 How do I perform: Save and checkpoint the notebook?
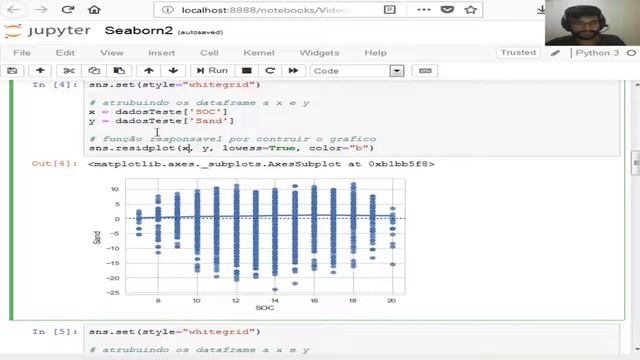tap(12, 71)
